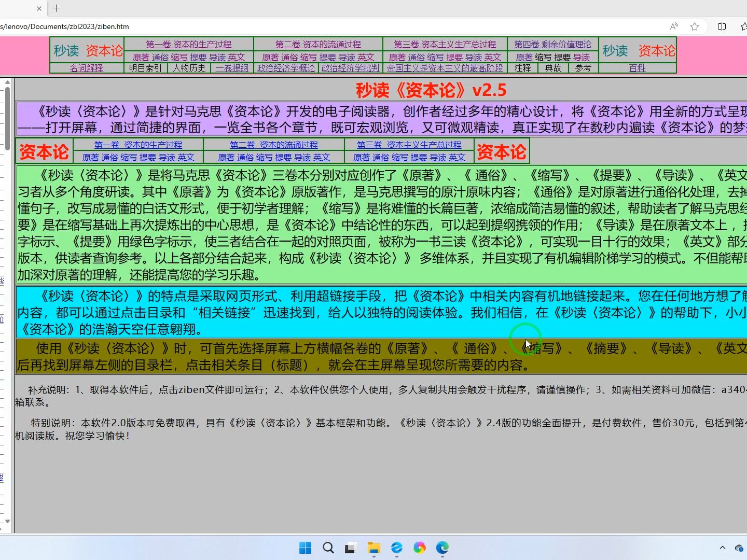Open 人物历史 in header
The width and height of the screenshot is (747, 560).
pos(189,68)
